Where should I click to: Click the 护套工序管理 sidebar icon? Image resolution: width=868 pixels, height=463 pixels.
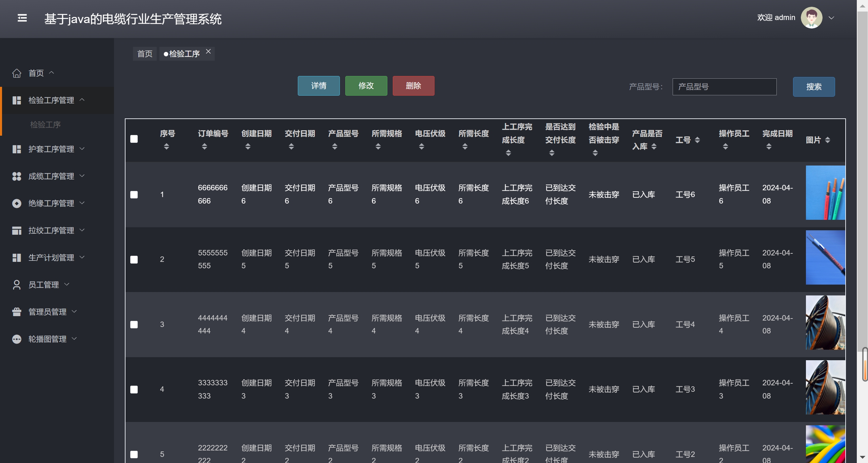tap(17, 149)
